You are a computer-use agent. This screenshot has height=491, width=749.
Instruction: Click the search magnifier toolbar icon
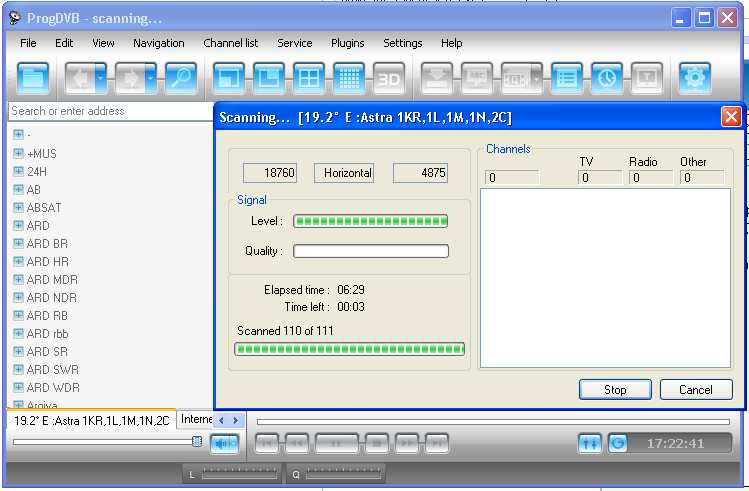[180, 78]
